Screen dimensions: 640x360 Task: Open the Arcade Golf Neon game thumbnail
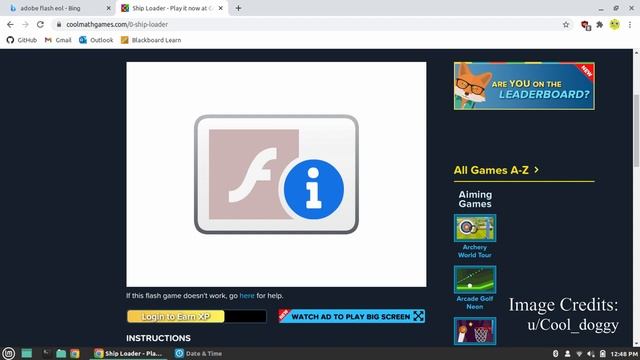click(x=475, y=279)
